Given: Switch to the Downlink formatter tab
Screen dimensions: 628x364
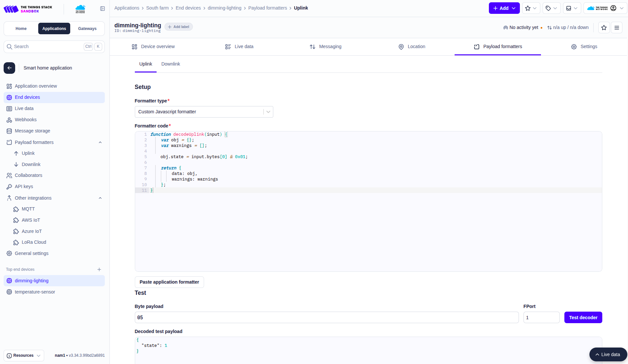Looking at the screenshot, I should pyautogui.click(x=170, y=64).
